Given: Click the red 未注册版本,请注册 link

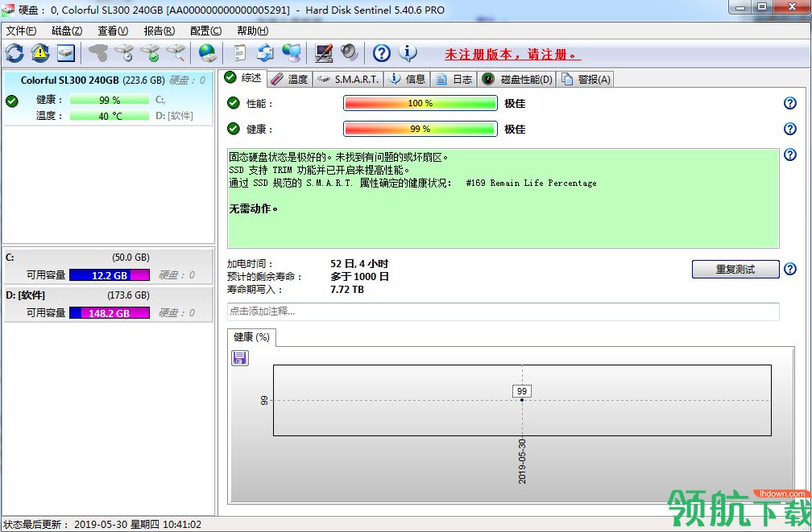Looking at the screenshot, I should pyautogui.click(x=512, y=55).
